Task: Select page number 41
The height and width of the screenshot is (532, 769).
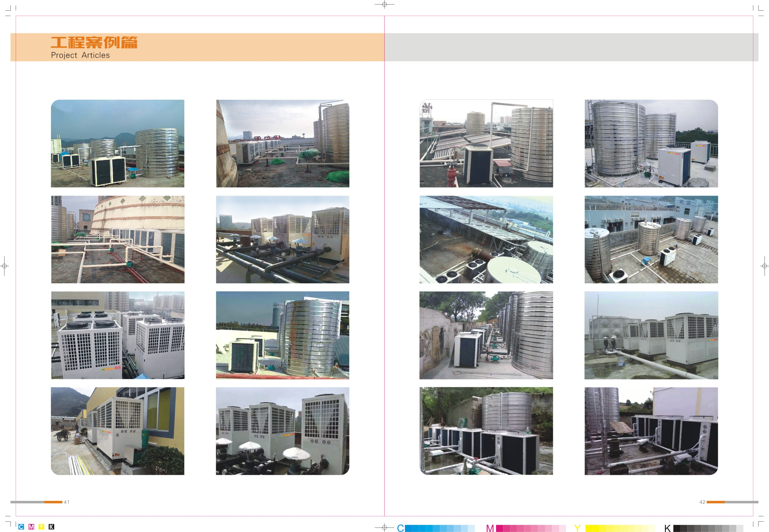Action: 67,502
